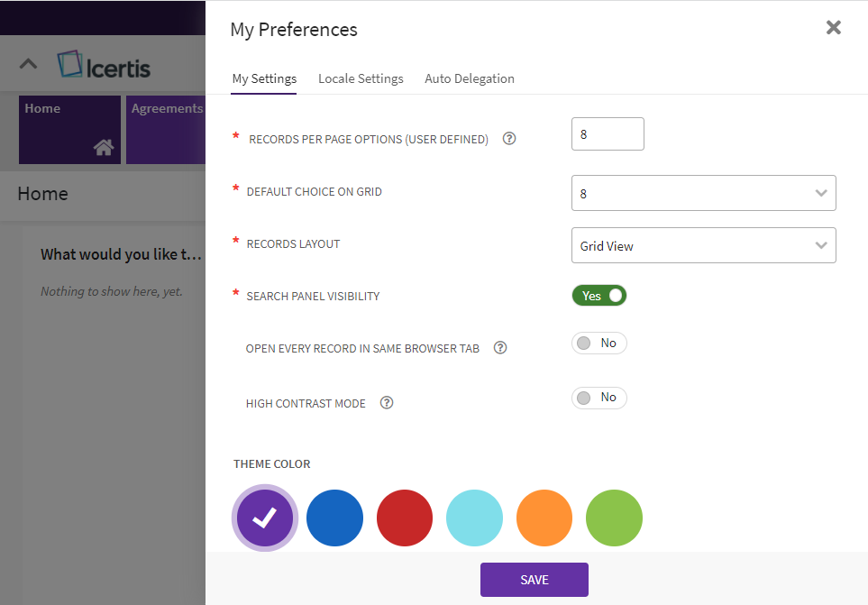This screenshot has width=868, height=605.
Task: Choose the red theme color
Action: 405,518
